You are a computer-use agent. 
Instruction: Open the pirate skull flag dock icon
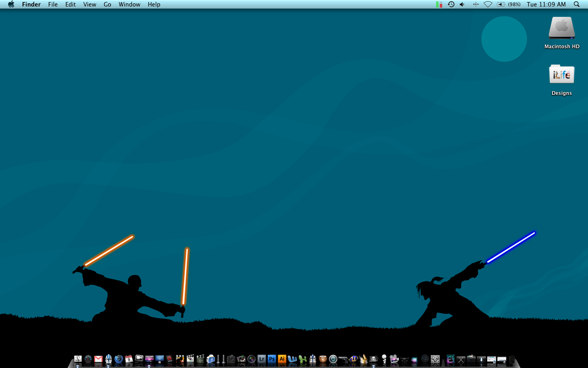point(374,359)
